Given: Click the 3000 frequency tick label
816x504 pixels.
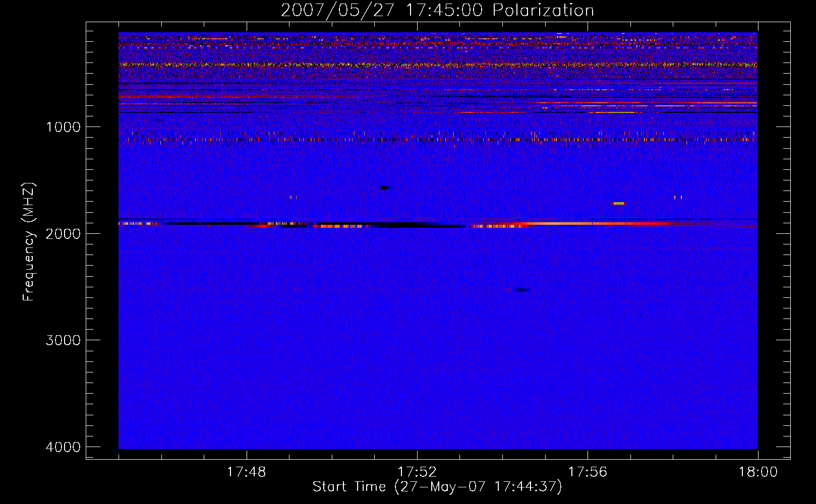Looking at the screenshot, I should coord(63,340).
